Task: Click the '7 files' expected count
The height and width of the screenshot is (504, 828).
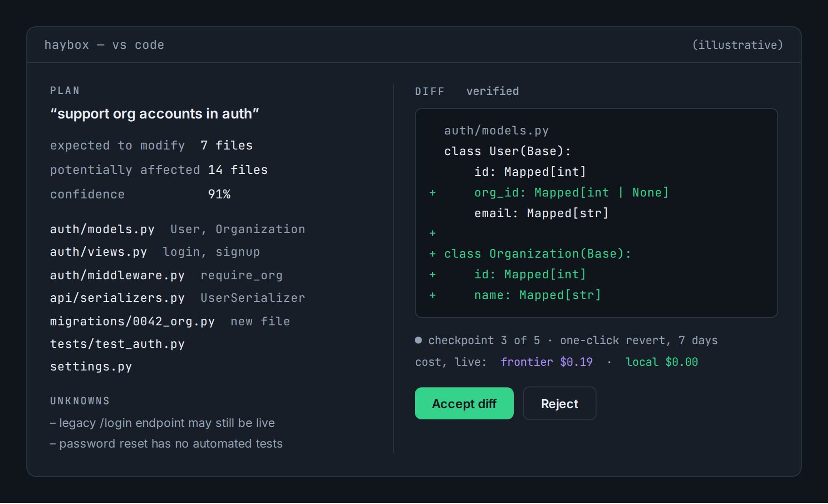Action: click(227, 146)
